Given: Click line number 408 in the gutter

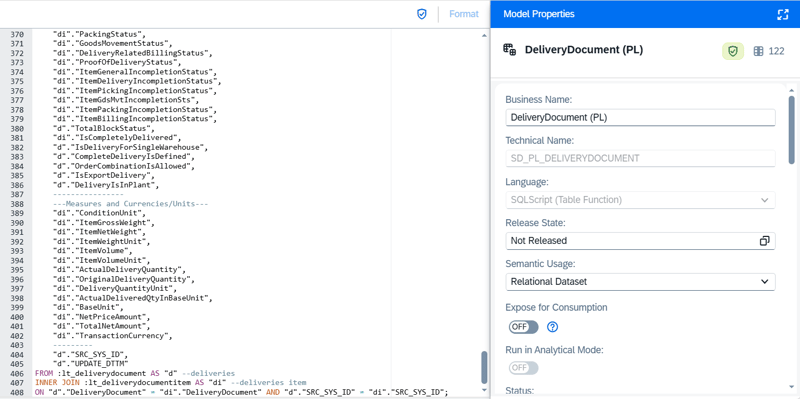Looking at the screenshot, I should (x=17, y=392).
